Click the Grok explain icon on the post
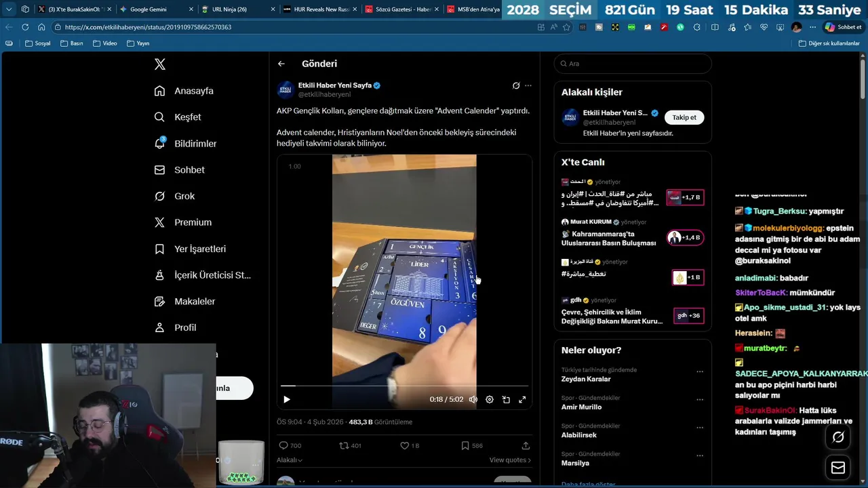 516,85
